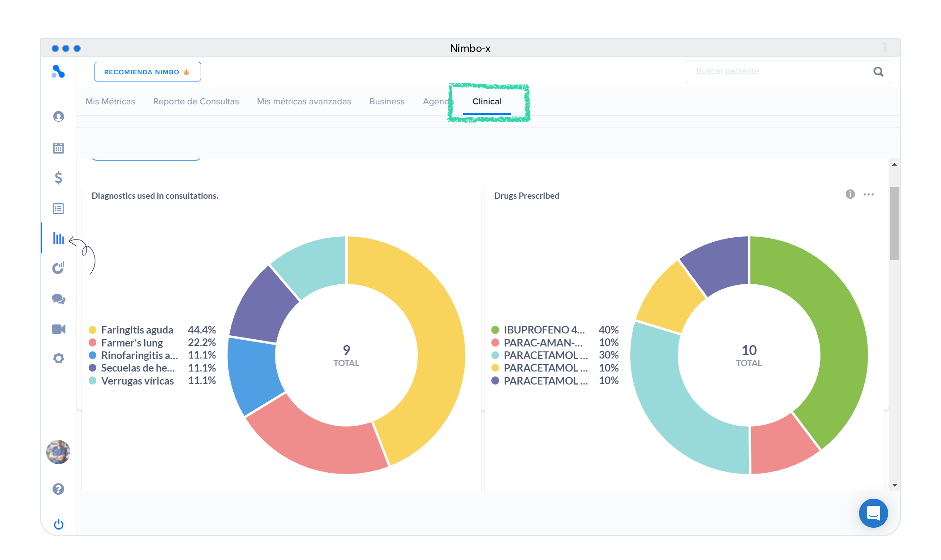
Task: Expand three-dot menu on Drugs Prescribed card
Action: (868, 194)
